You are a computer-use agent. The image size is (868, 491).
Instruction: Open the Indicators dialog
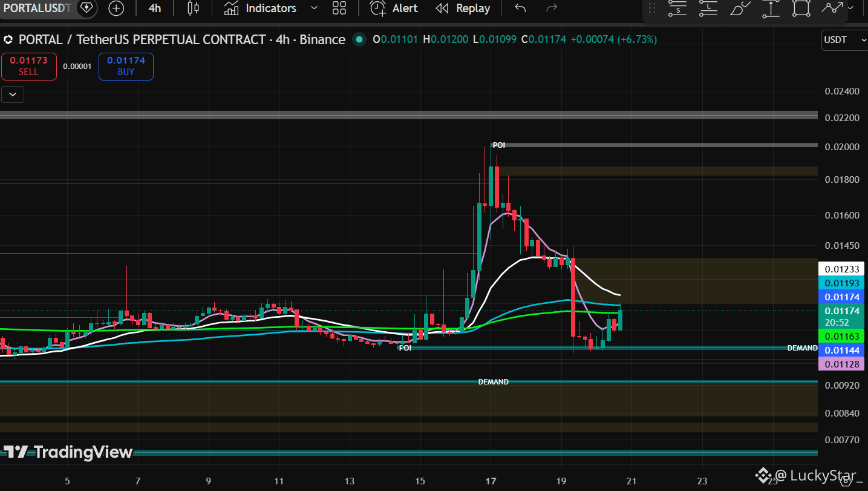click(260, 8)
